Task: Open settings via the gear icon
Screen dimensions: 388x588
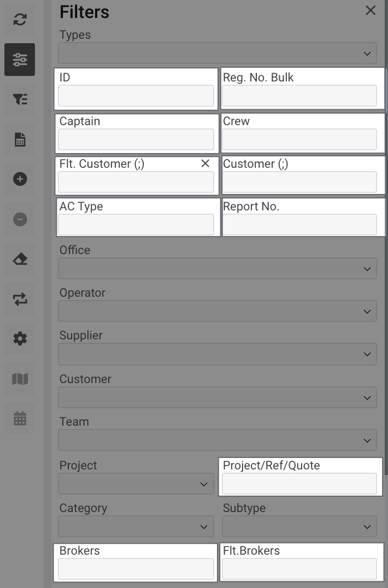Action: (20, 338)
